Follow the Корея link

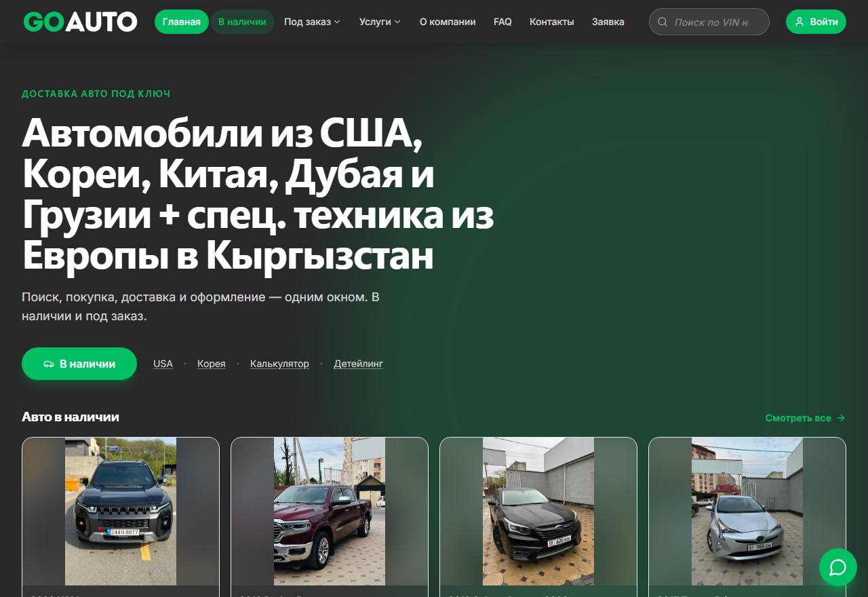[x=212, y=364]
